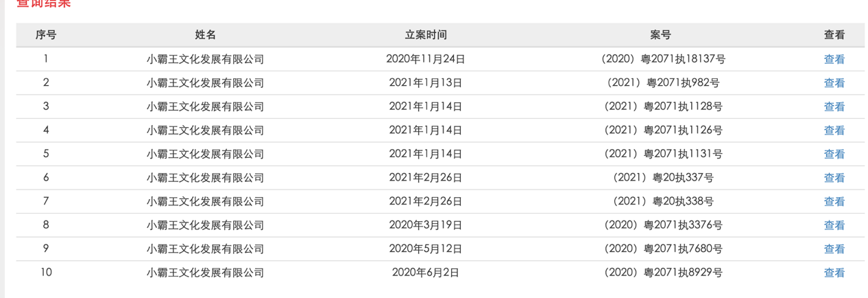Select company name in row 1

[x=205, y=60]
